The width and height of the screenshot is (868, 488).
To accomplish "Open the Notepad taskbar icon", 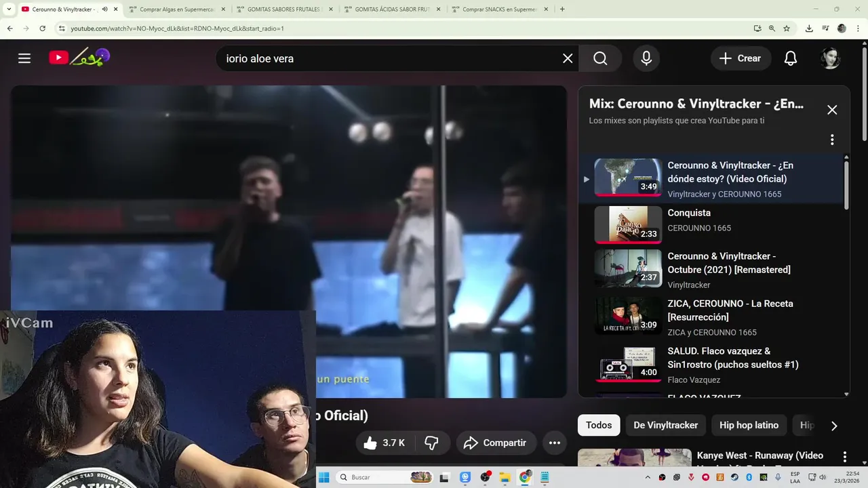I will [x=544, y=477].
